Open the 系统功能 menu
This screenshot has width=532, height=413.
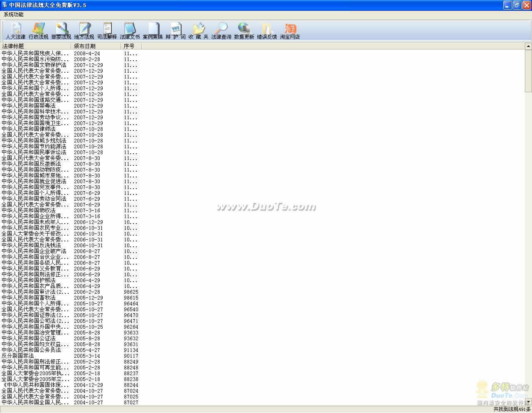click(x=14, y=15)
